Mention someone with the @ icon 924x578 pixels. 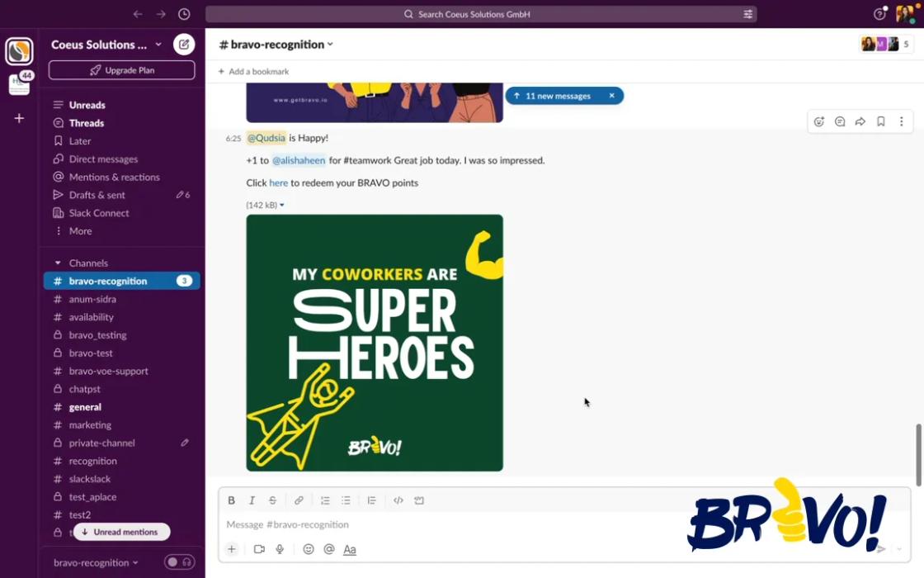tap(329, 549)
